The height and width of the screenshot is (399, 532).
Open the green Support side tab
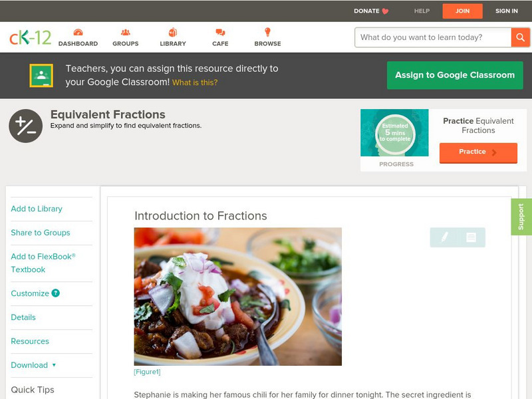click(521, 217)
